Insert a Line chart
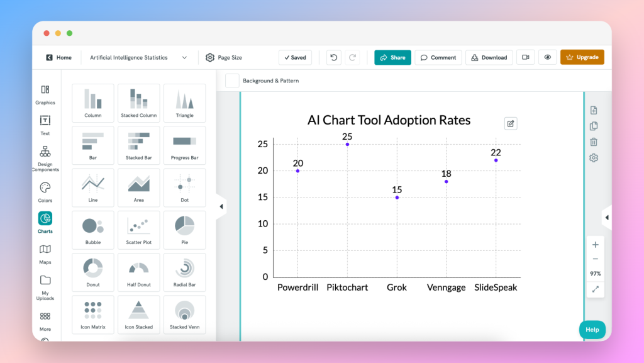 93,187
